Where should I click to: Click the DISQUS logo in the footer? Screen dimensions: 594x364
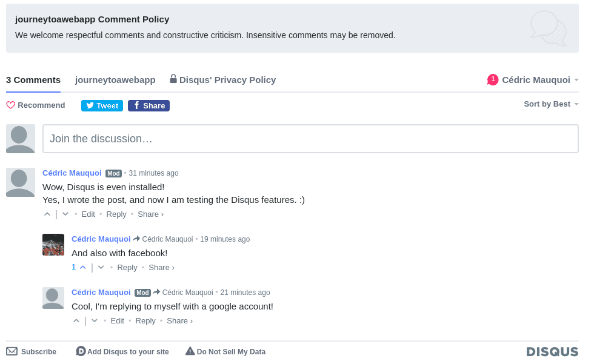552,352
